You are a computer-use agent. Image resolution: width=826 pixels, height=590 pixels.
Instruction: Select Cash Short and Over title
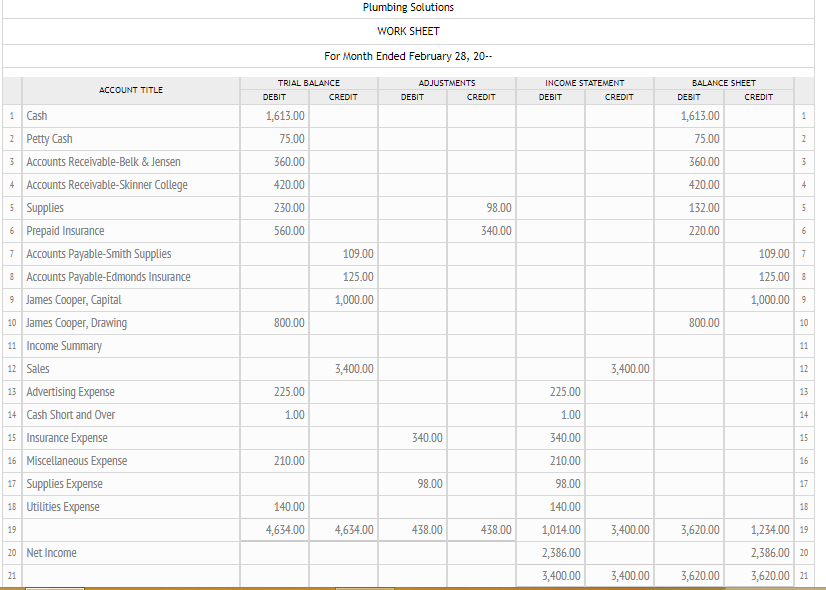[131, 415]
